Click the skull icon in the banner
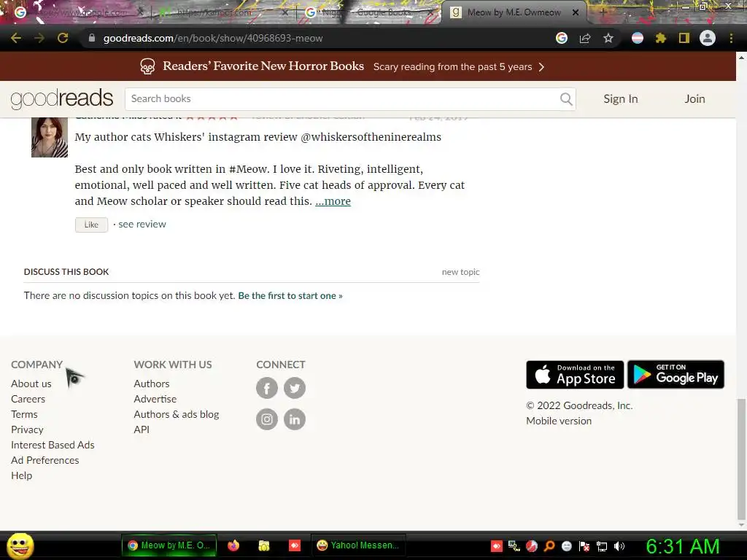 (x=147, y=66)
